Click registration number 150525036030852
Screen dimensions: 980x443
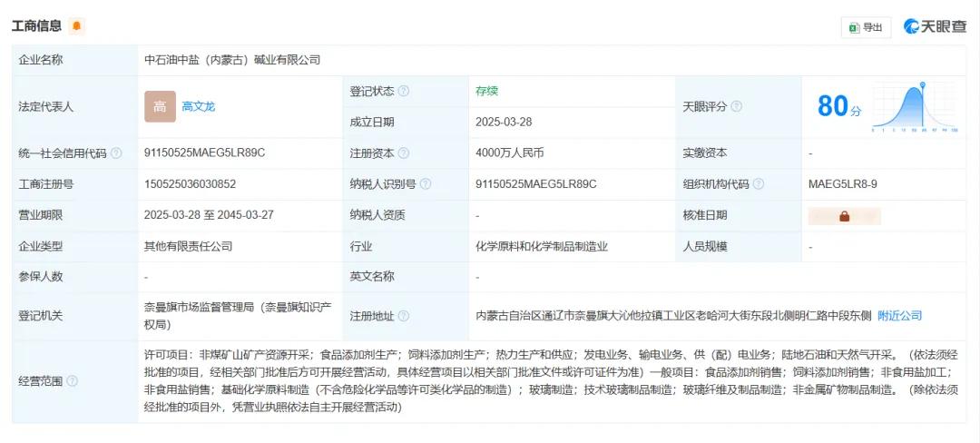point(190,184)
